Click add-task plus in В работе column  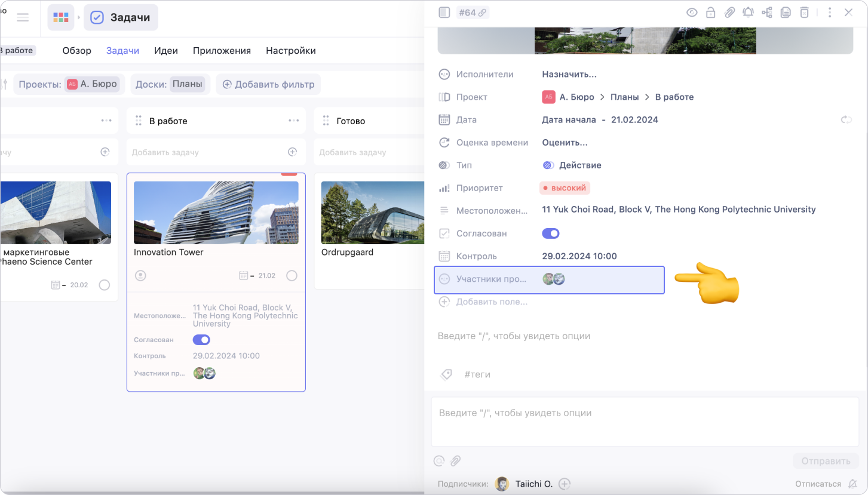pos(293,152)
